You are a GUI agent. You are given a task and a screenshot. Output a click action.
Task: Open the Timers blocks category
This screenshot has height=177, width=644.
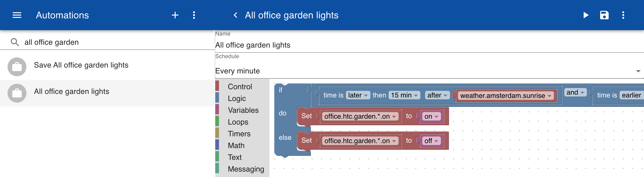tap(239, 134)
